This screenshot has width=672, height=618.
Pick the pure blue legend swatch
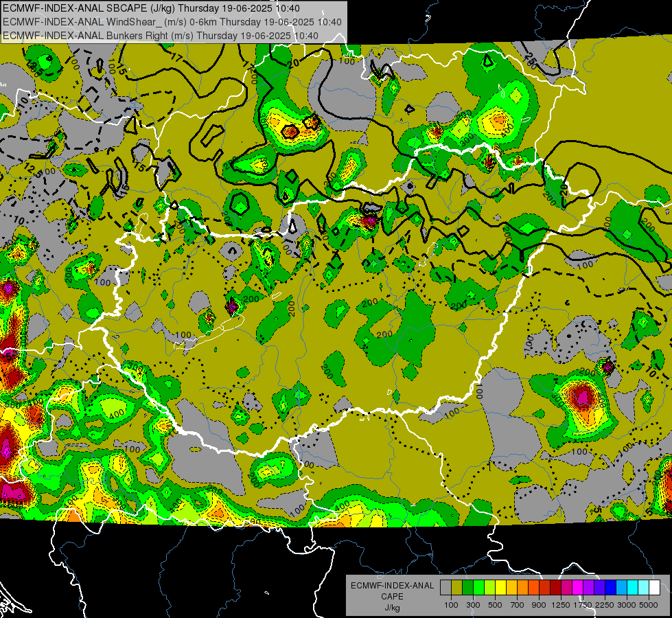611,588
